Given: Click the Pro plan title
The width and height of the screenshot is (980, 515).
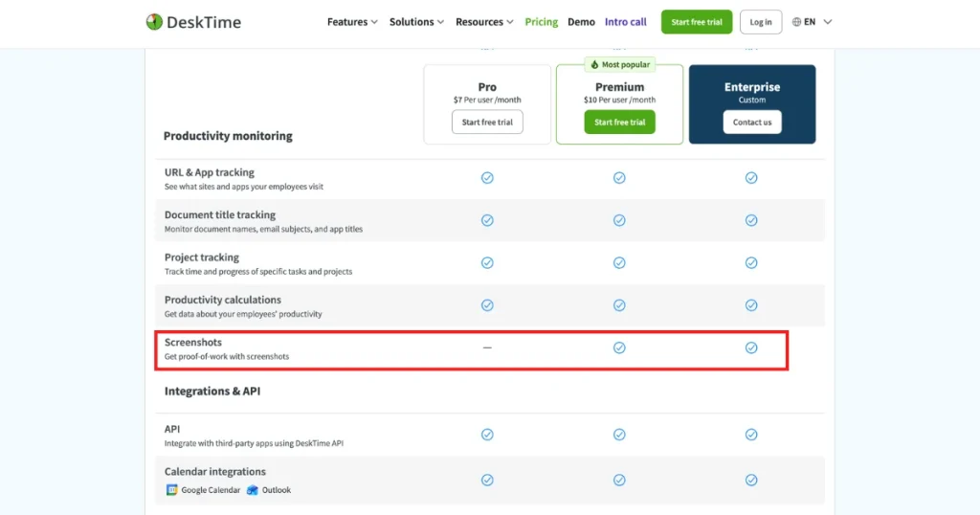Looking at the screenshot, I should point(487,87).
